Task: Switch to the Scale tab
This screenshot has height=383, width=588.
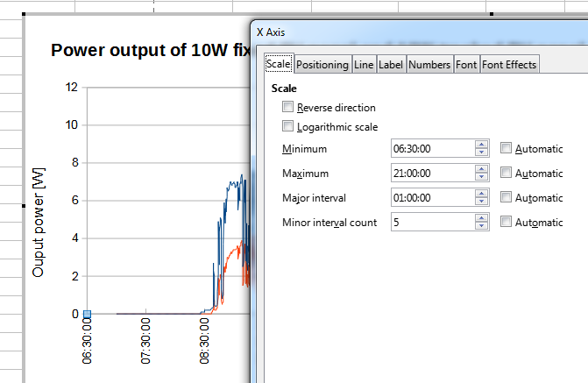Action: coord(279,64)
